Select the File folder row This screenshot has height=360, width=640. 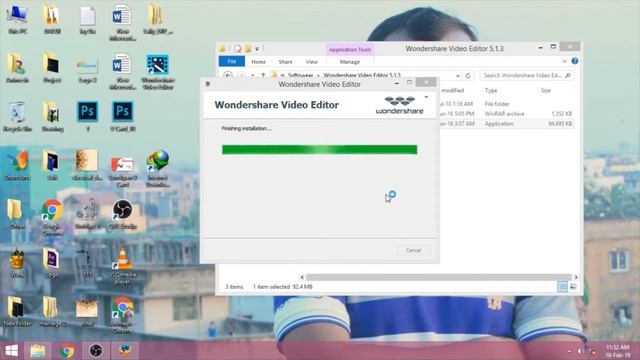pos(507,104)
